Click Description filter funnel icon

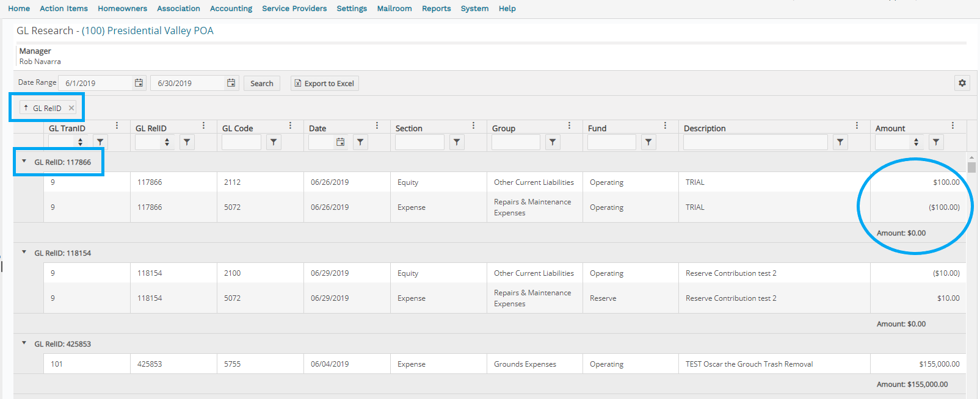click(x=840, y=142)
